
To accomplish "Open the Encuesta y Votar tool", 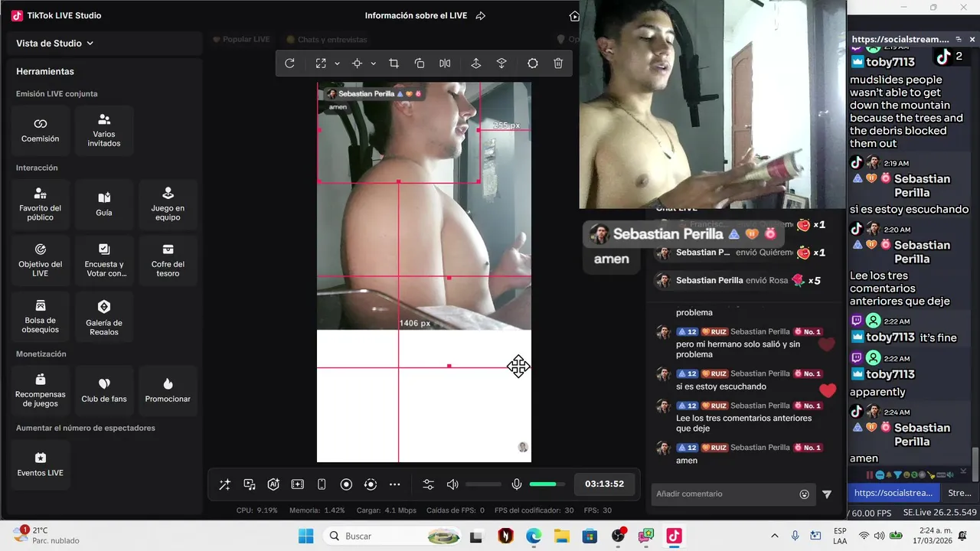I will point(104,260).
